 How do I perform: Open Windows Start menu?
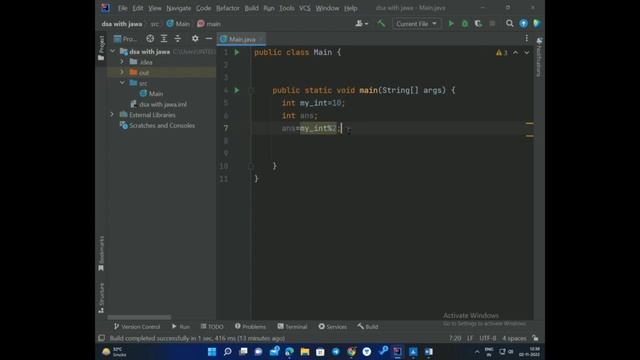click(x=212, y=351)
